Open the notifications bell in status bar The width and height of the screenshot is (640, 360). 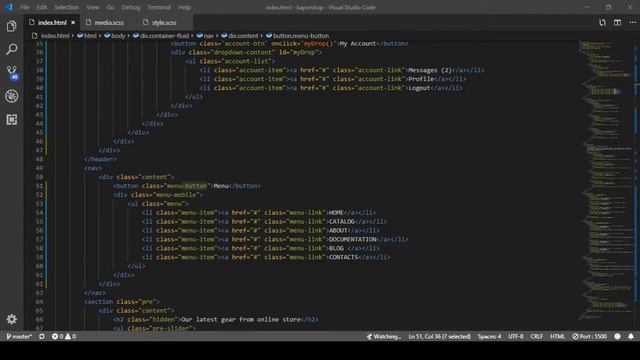(631, 336)
